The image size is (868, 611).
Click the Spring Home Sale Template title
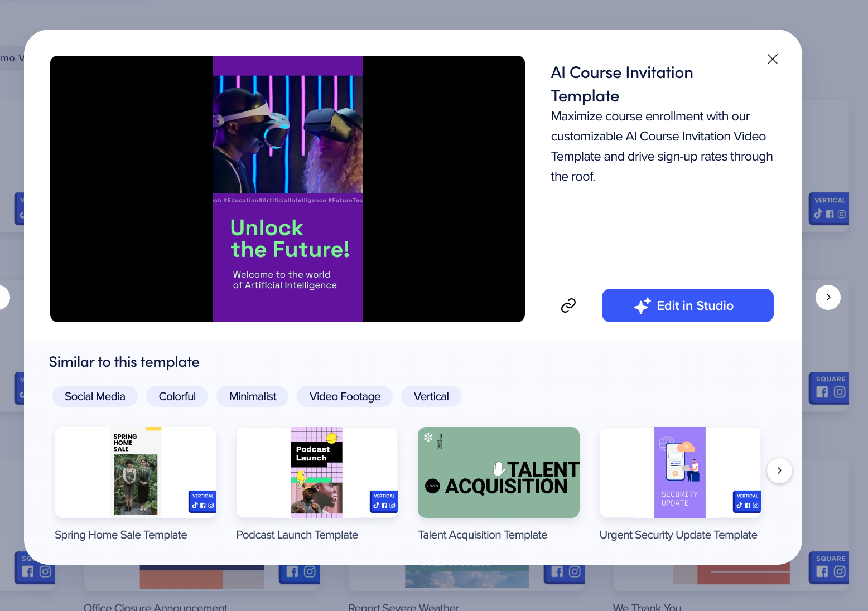(121, 535)
